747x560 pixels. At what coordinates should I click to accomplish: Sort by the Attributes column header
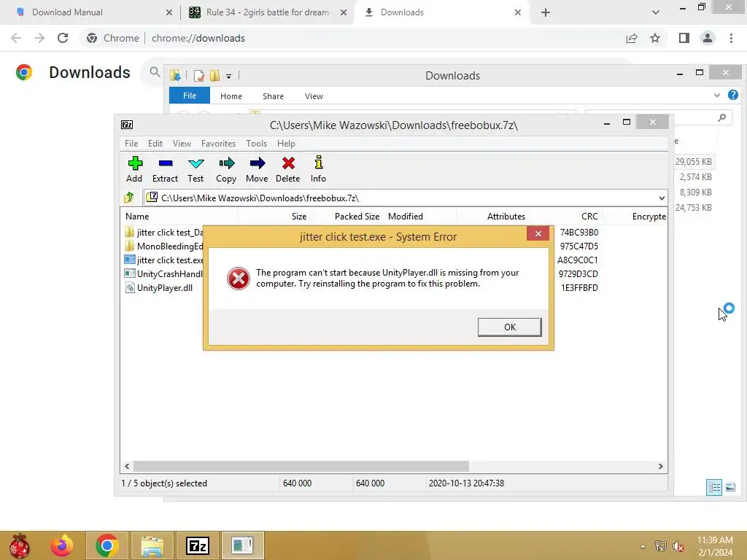[493, 216]
